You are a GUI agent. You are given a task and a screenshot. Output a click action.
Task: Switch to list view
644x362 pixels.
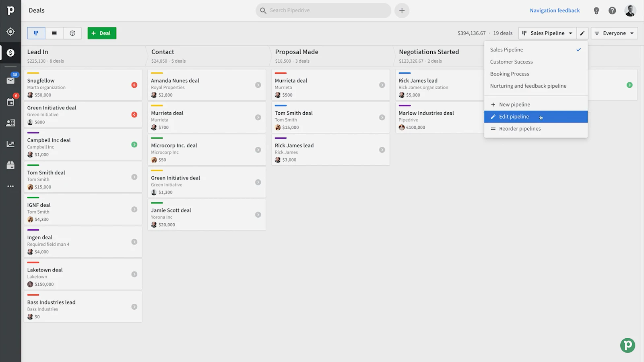coord(54,33)
